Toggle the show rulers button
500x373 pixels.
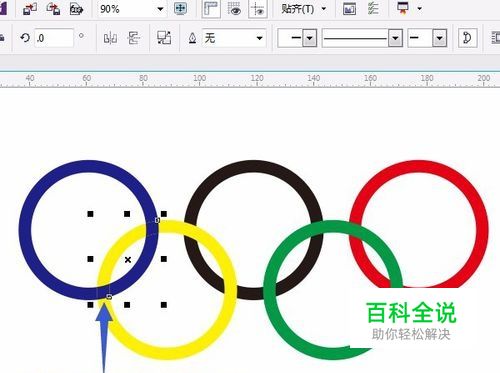(211, 9)
